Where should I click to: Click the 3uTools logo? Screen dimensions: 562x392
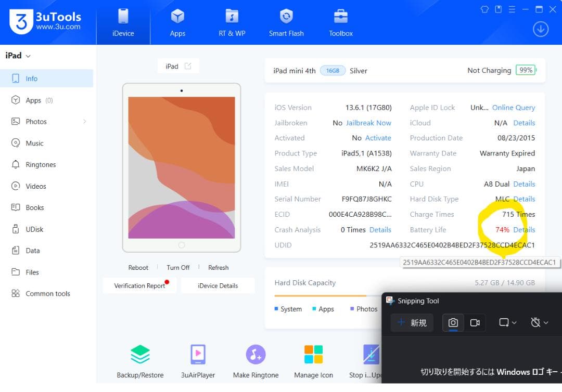click(x=45, y=21)
